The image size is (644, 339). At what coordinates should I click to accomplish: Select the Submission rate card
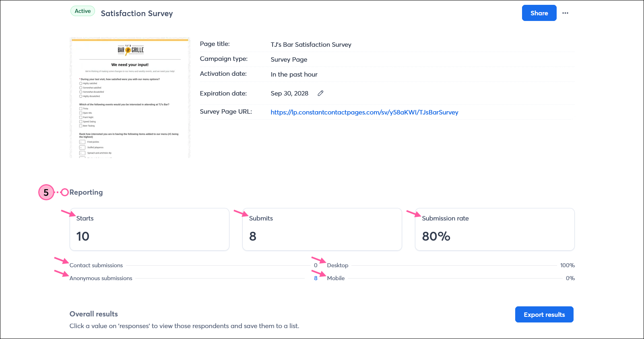[x=495, y=229]
